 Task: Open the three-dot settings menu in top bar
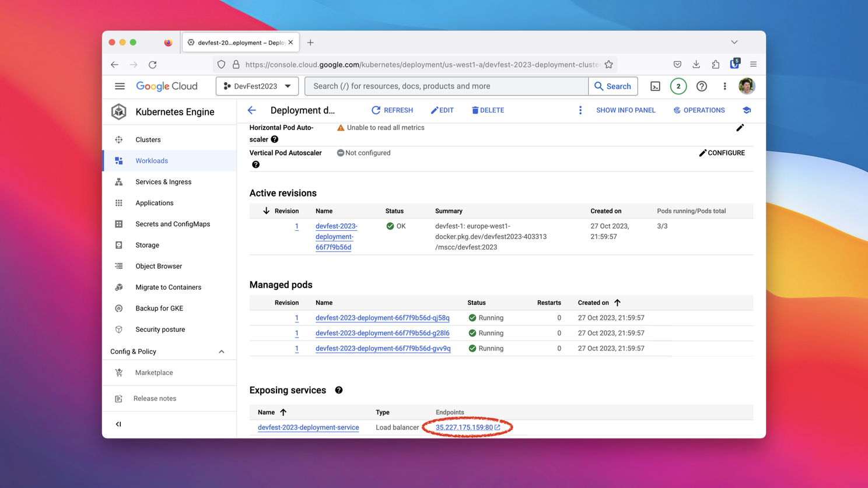click(x=724, y=86)
